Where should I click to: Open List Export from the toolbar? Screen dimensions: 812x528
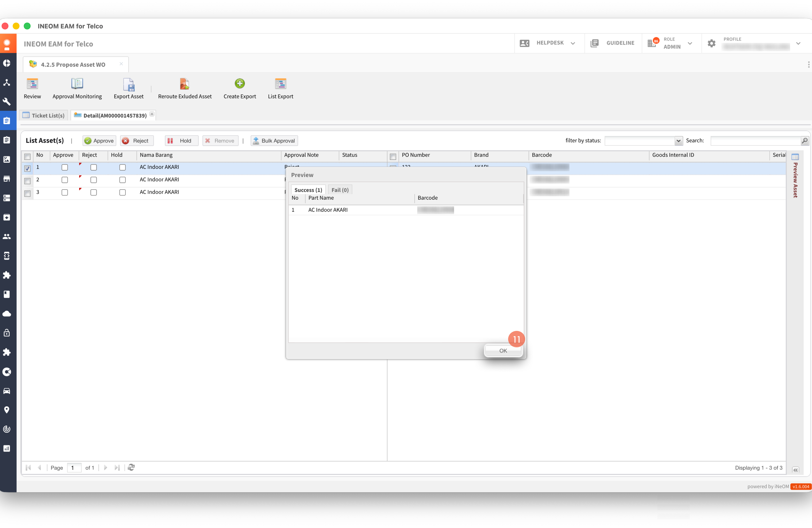point(281,84)
